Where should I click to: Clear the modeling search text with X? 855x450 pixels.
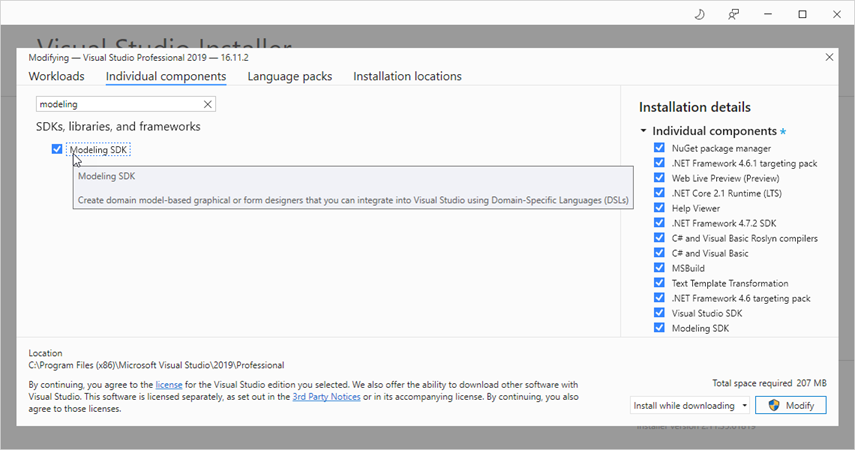tap(208, 104)
